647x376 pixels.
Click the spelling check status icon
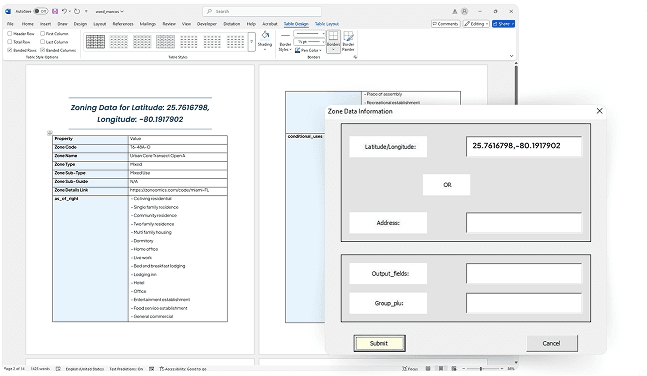tap(58, 369)
